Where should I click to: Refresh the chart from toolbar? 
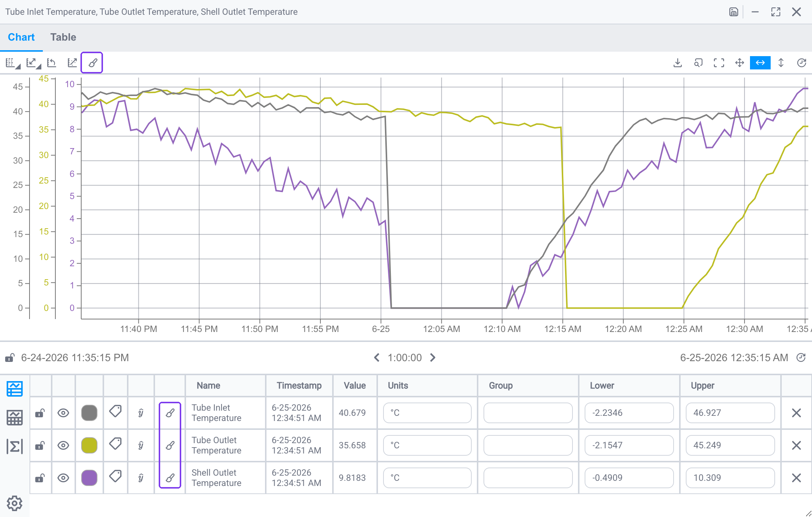802,63
